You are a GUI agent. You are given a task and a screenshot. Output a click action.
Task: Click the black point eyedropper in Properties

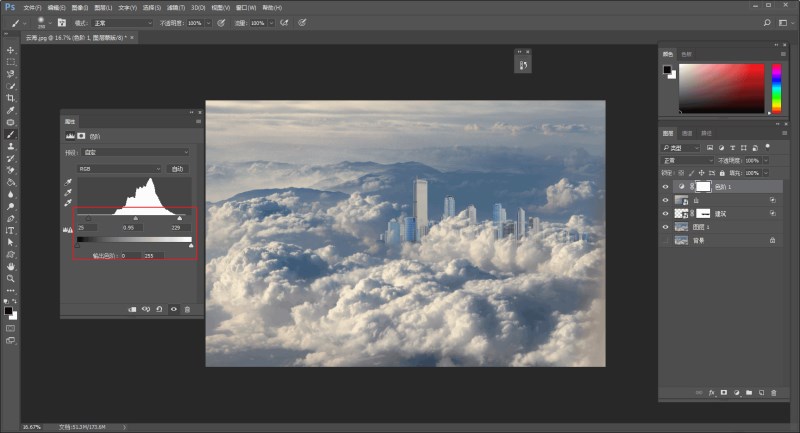coord(68,182)
